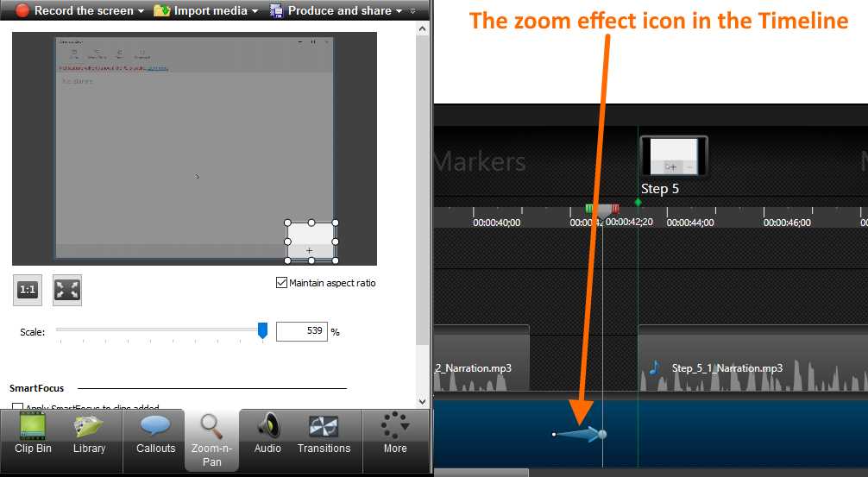Click the Step 5 marker label

(659, 189)
